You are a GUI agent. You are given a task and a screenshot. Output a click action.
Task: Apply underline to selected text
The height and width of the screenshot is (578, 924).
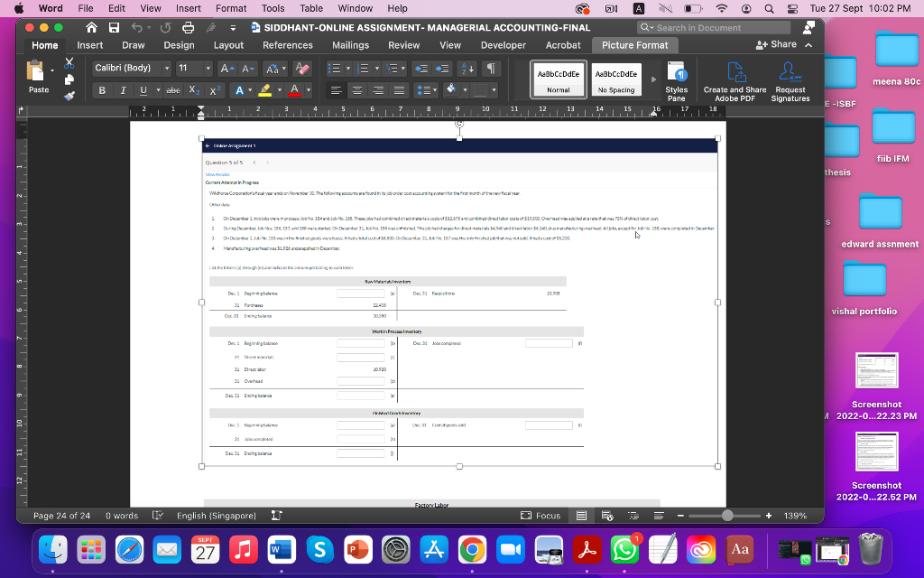click(x=143, y=89)
